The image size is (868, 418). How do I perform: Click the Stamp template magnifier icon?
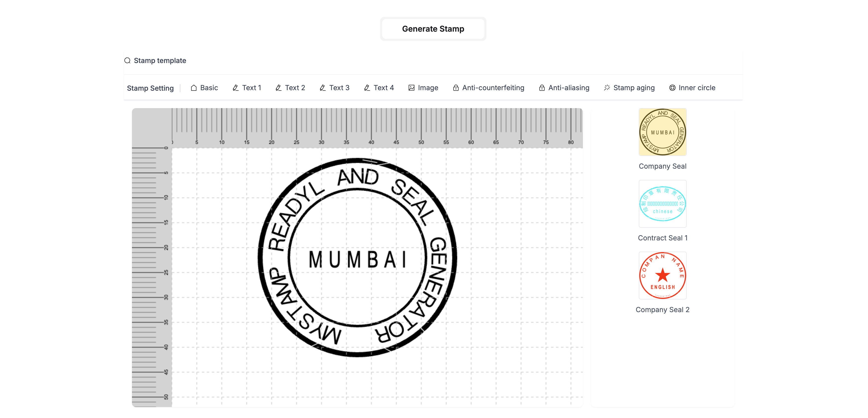coord(127,61)
